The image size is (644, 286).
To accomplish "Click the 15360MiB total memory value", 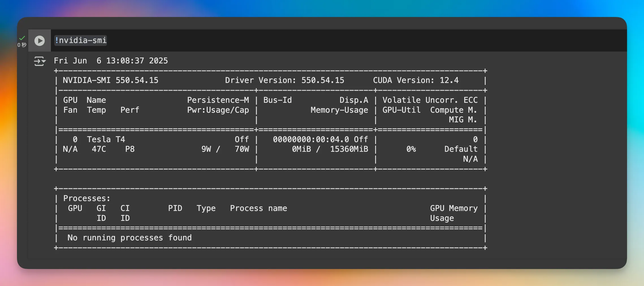I will pos(349,149).
